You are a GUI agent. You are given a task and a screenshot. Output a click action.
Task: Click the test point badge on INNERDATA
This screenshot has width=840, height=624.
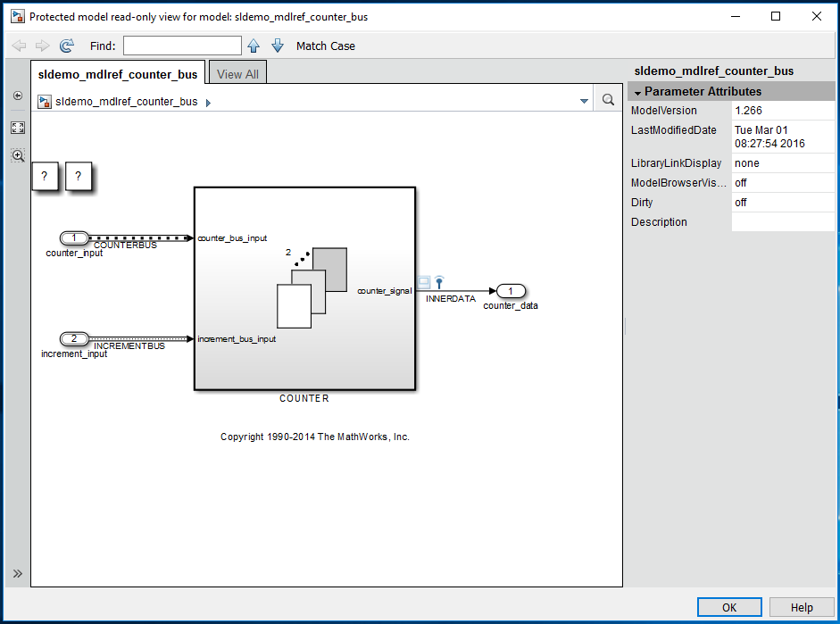[x=424, y=282]
